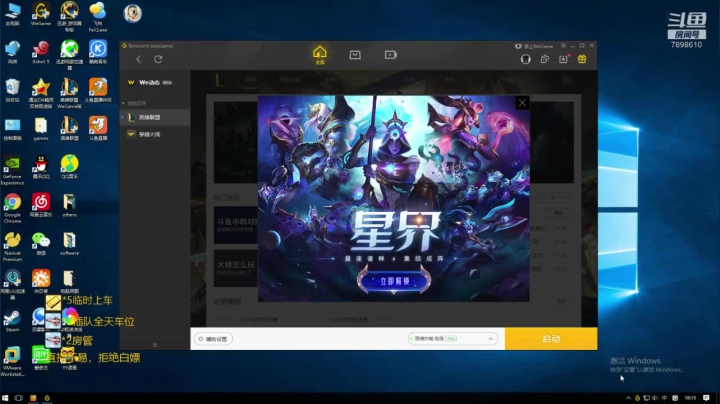Open the others folder on desktop

click(x=69, y=205)
